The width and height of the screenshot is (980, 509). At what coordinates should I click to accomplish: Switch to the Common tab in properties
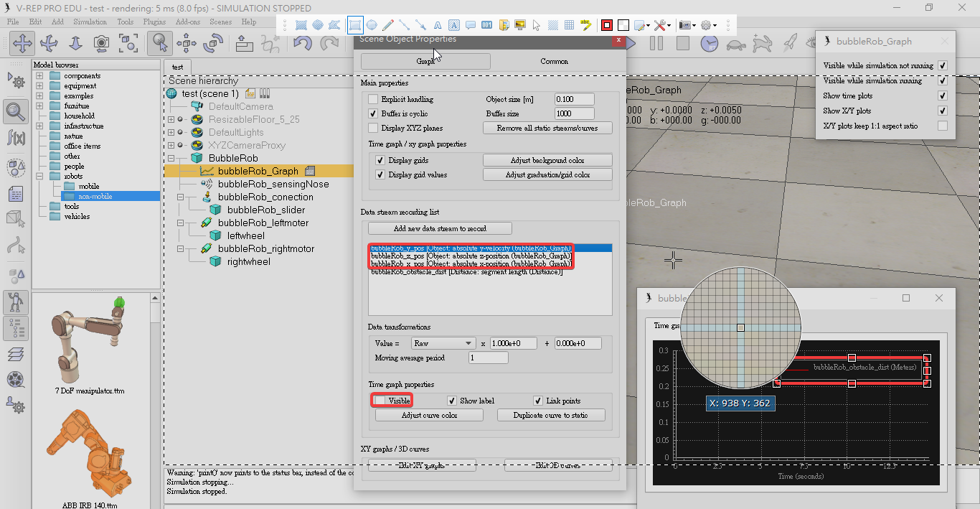pyautogui.click(x=554, y=61)
